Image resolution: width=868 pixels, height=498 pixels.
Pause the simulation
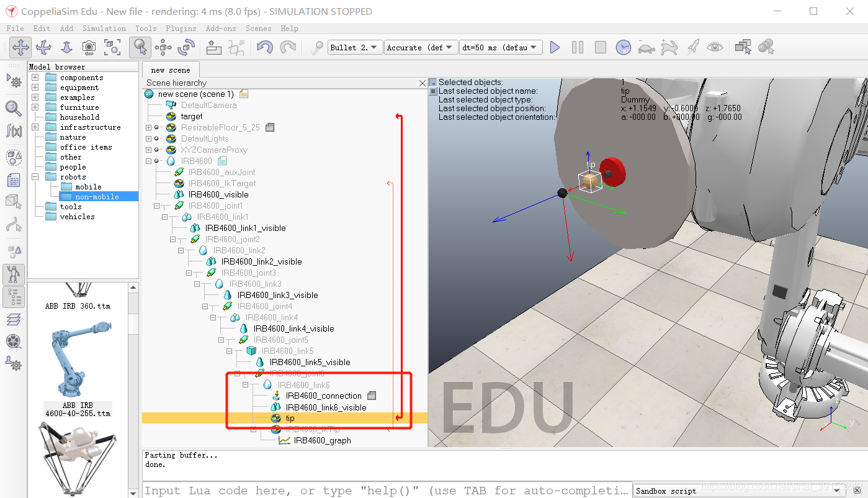coord(578,47)
